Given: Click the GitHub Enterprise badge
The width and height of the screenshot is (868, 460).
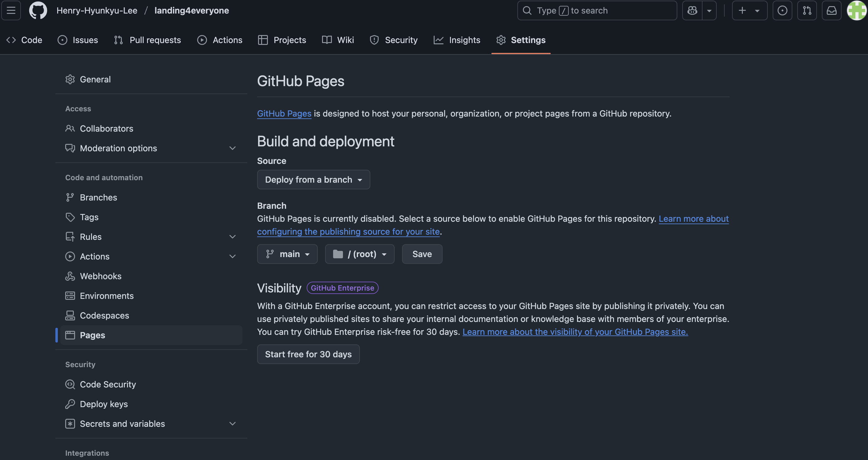Looking at the screenshot, I should click(342, 288).
